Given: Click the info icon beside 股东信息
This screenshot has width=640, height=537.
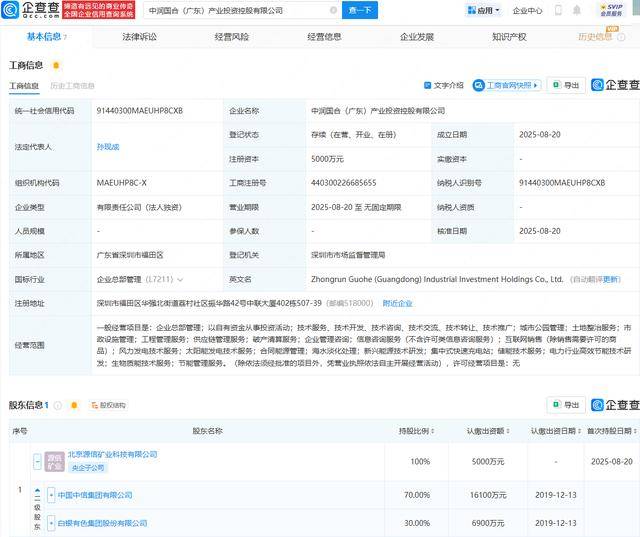Looking at the screenshot, I should [x=58, y=405].
